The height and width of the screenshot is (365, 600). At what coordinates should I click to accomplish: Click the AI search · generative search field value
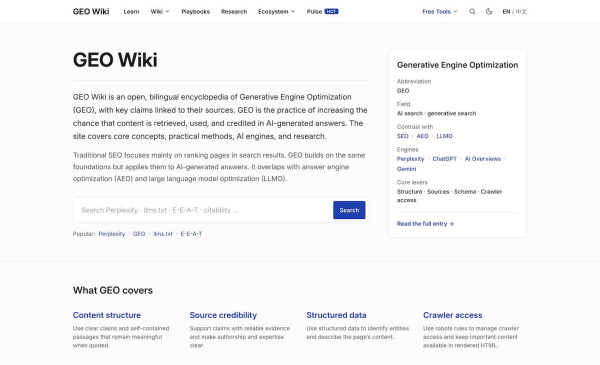[437, 113]
